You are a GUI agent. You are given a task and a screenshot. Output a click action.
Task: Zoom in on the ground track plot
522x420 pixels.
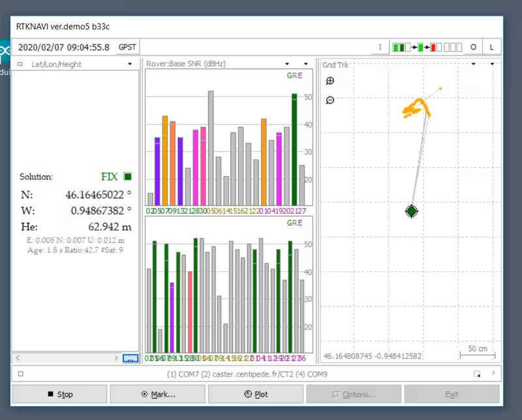[x=330, y=81]
